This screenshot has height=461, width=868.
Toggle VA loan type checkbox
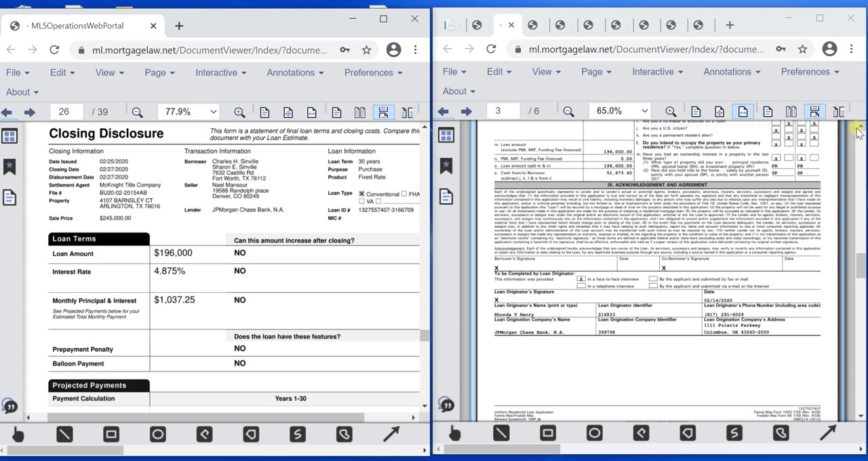click(x=361, y=201)
